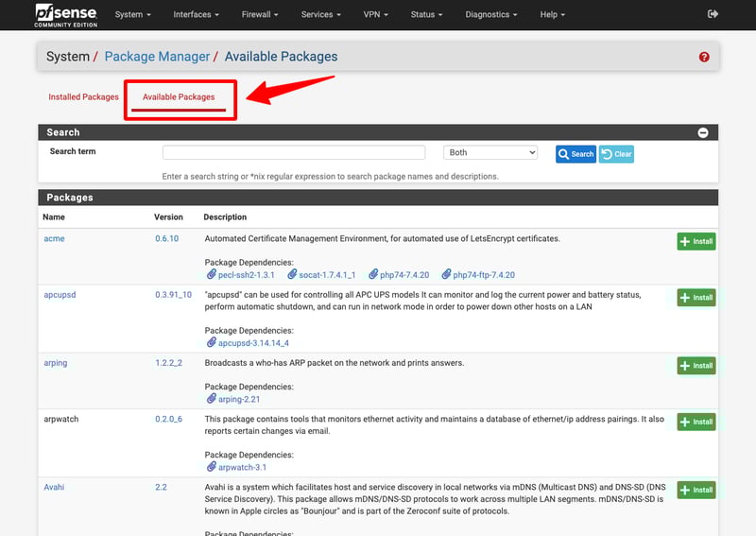
Task: Open the Diagnostics dropdown menu
Action: tap(490, 15)
